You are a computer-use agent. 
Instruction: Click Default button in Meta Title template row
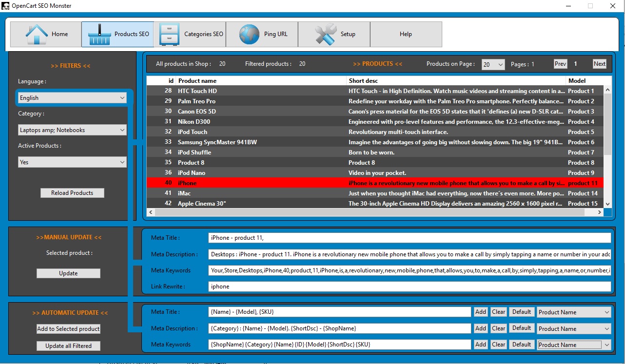522,312
